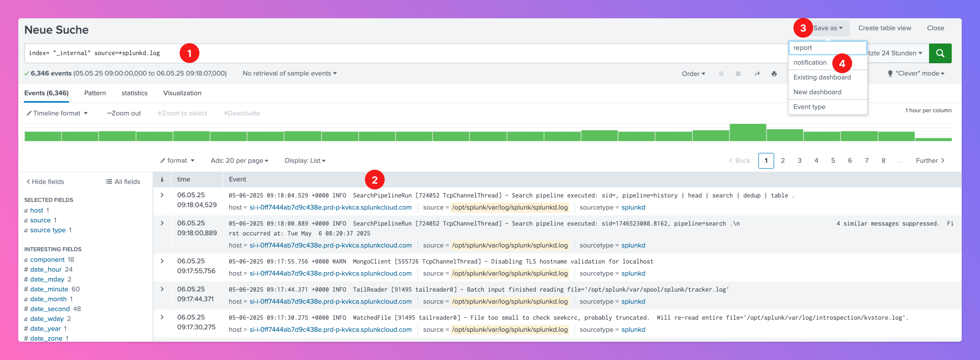Open the Timeline format dropdown
Viewport: 980px width, 360px height.
pos(57,114)
